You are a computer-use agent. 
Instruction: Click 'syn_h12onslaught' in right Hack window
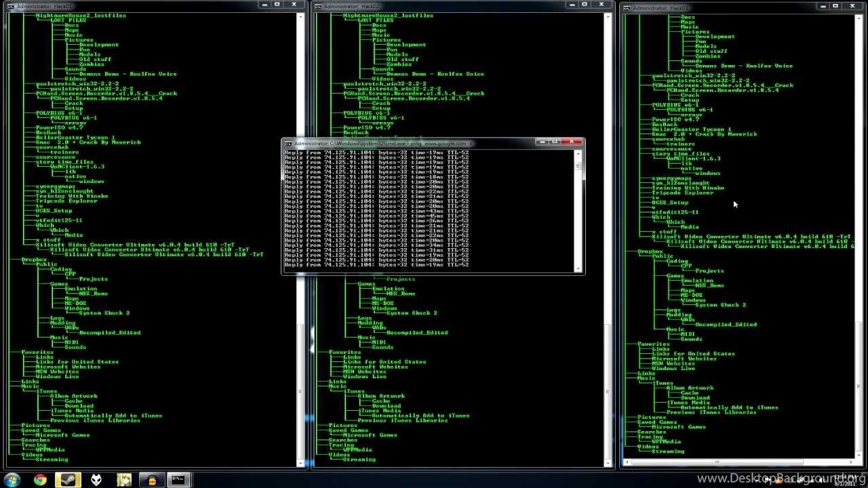coord(681,183)
